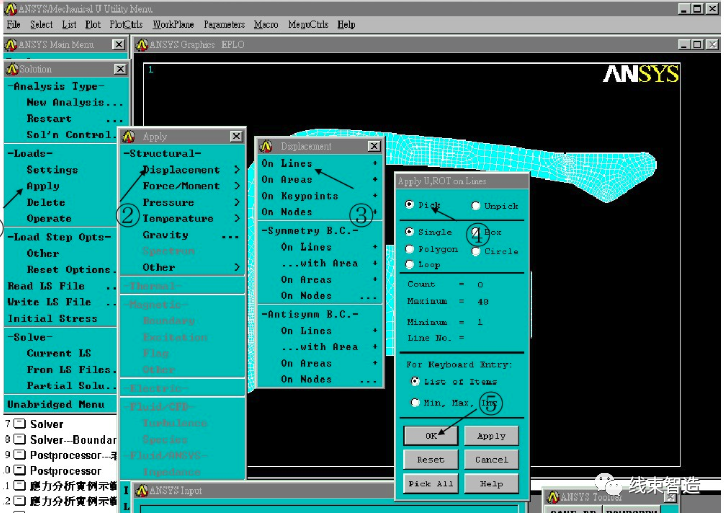
Task: Close the Displacement menu window
Action: click(x=374, y=146)
